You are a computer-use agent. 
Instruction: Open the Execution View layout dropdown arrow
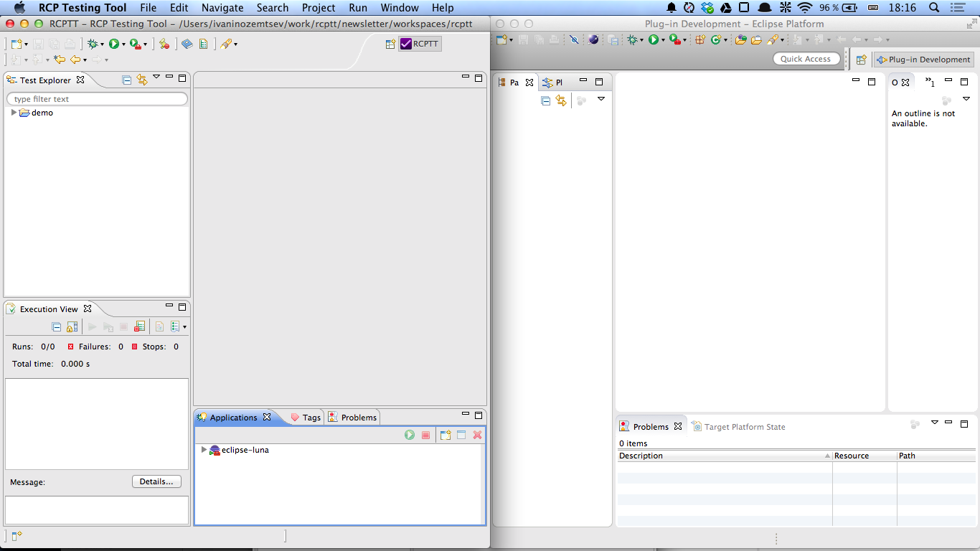[x=184, y=327]
